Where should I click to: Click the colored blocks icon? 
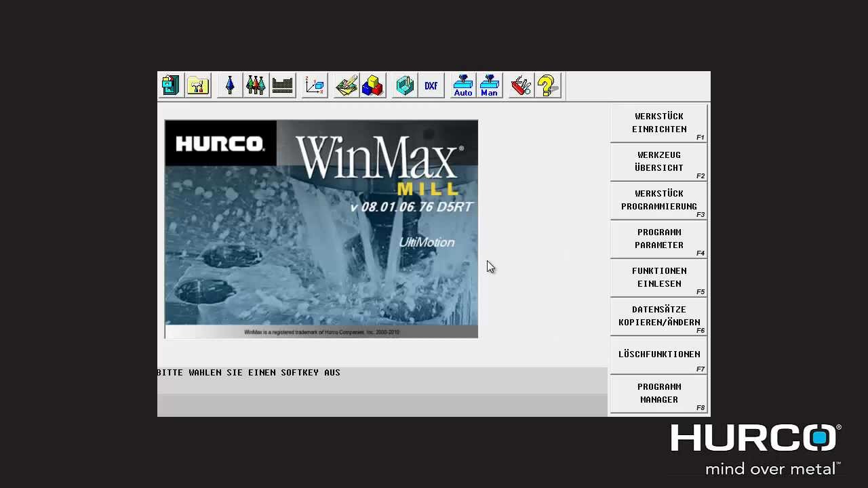click(372, 85)
